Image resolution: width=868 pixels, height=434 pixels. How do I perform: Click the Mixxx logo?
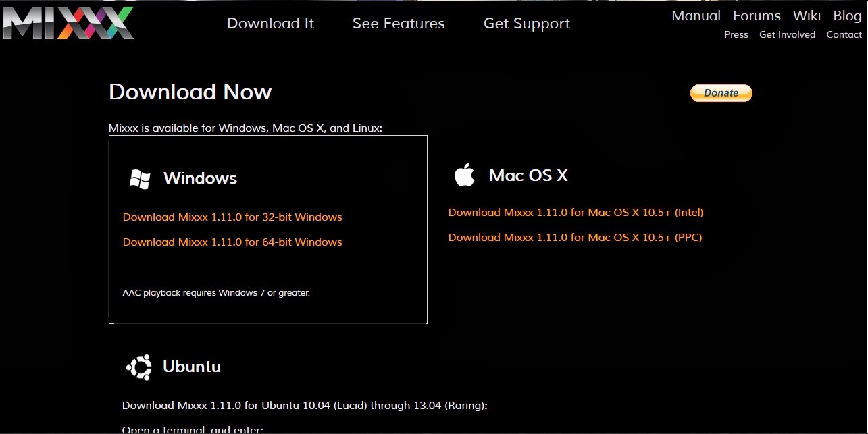coord(68,22)
